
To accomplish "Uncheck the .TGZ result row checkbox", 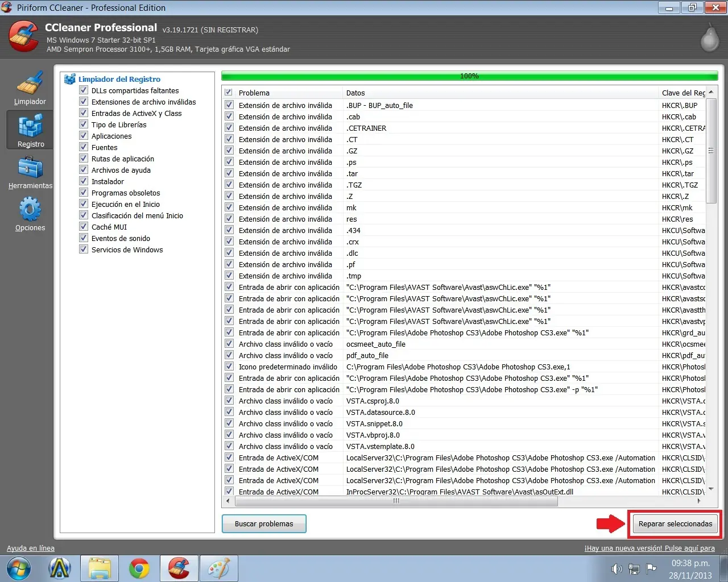I will [x=229, y=185].
